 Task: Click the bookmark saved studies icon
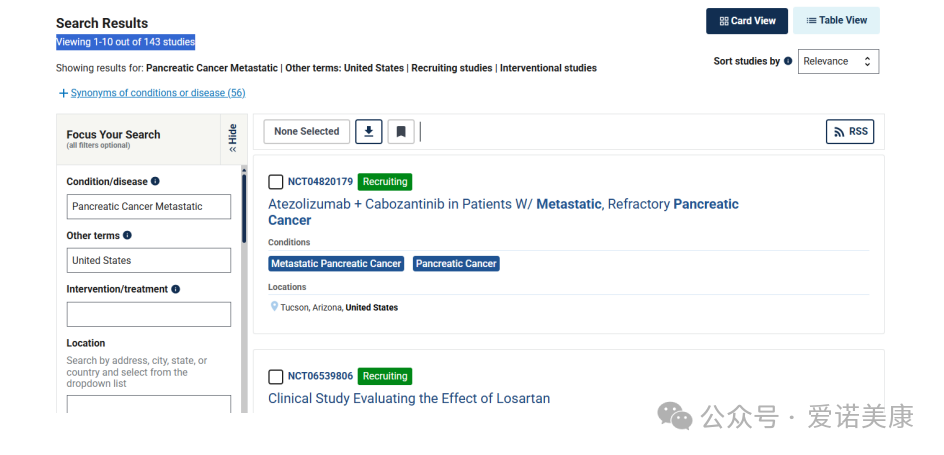401,131
